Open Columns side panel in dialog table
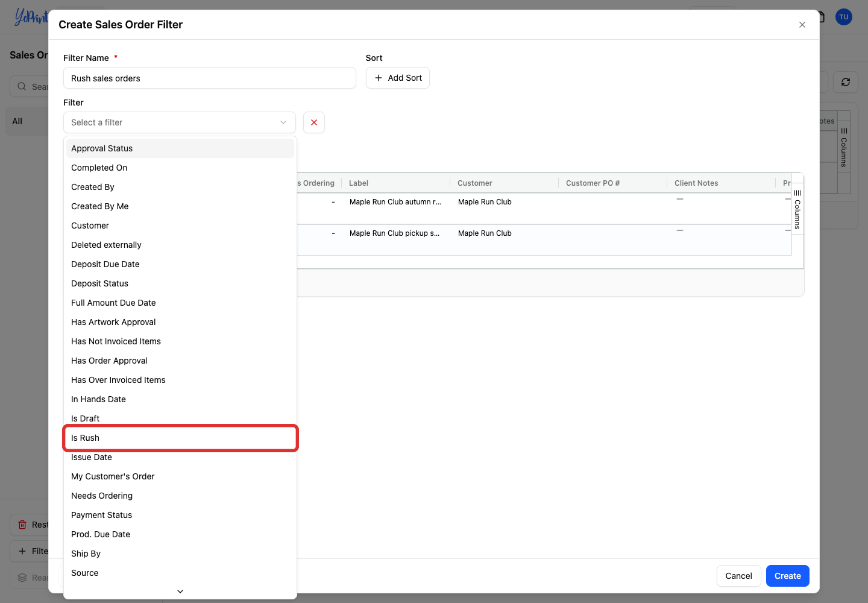 tap(797, 209)
